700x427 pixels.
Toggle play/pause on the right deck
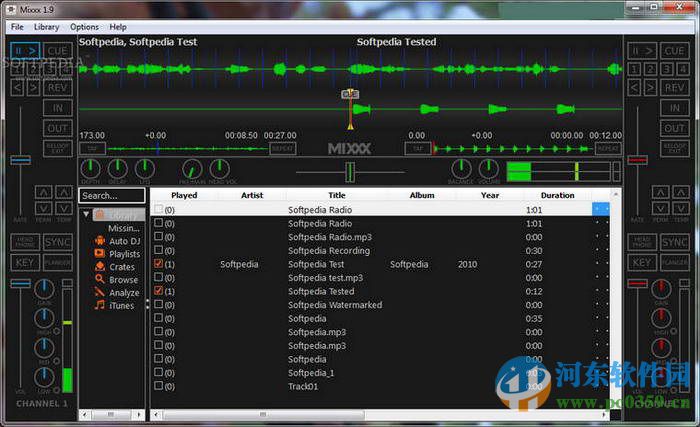point(642,50)
